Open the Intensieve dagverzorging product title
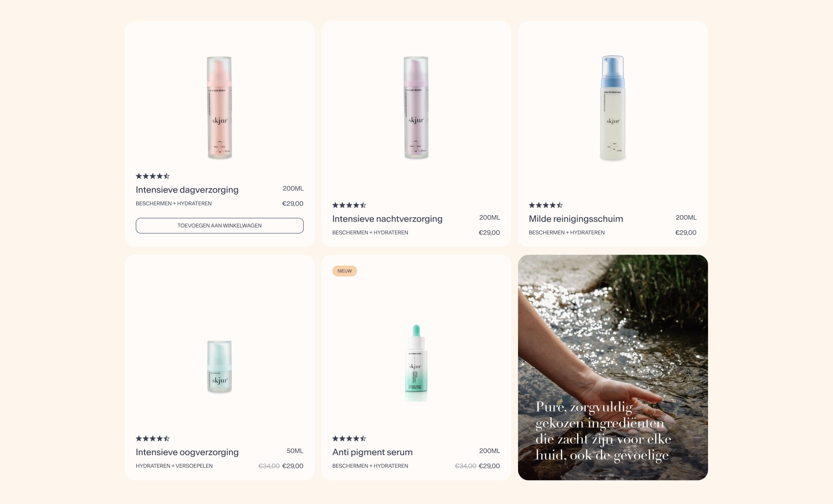This screenshot has width=833, height=504. 187,190
